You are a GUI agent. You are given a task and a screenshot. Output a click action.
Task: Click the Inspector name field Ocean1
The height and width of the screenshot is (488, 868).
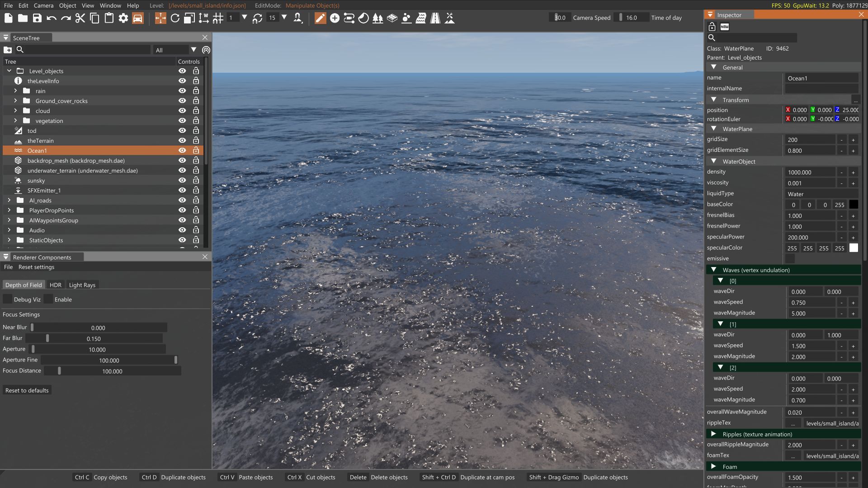[821, 78]
